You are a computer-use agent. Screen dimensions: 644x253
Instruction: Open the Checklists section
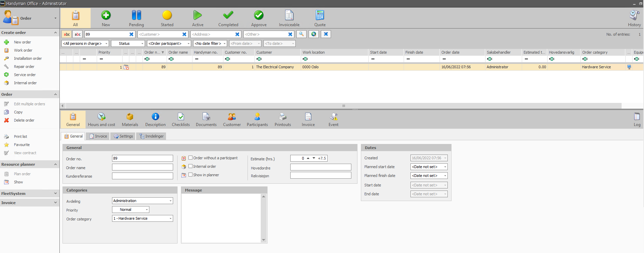pyautogui.click(x=181, y=120)
